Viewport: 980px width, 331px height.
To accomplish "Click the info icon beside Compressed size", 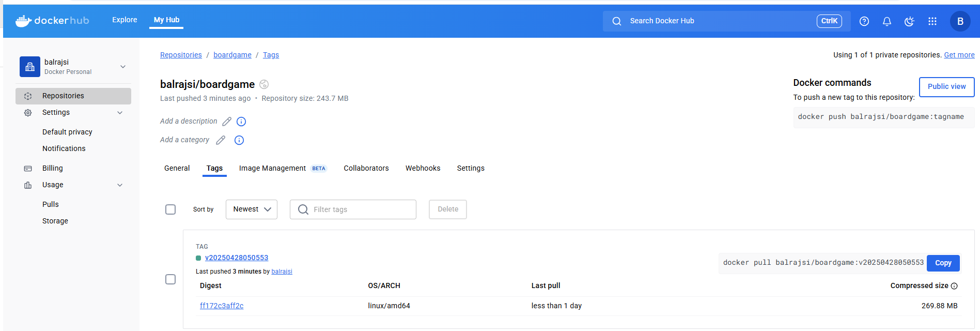I will 954,286.
